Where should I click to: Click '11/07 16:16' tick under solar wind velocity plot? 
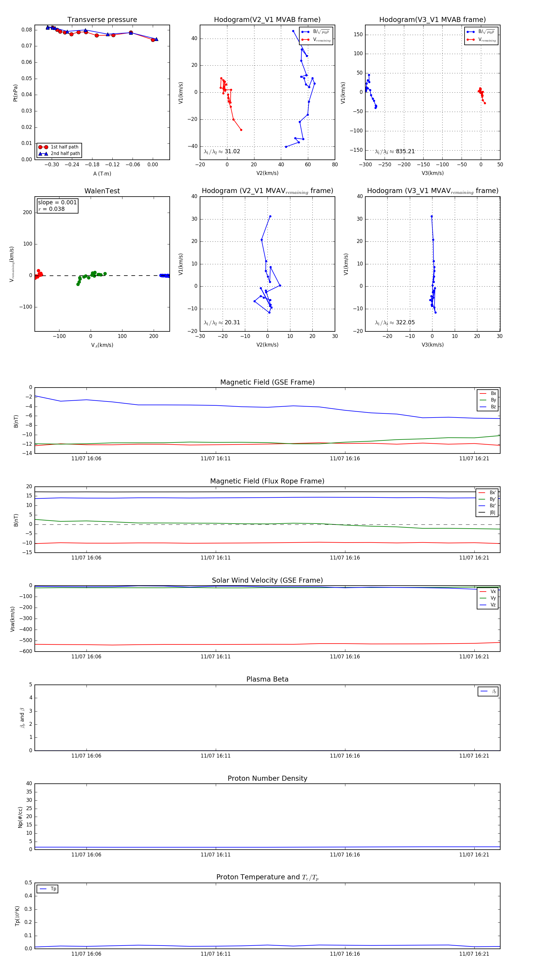345,657
